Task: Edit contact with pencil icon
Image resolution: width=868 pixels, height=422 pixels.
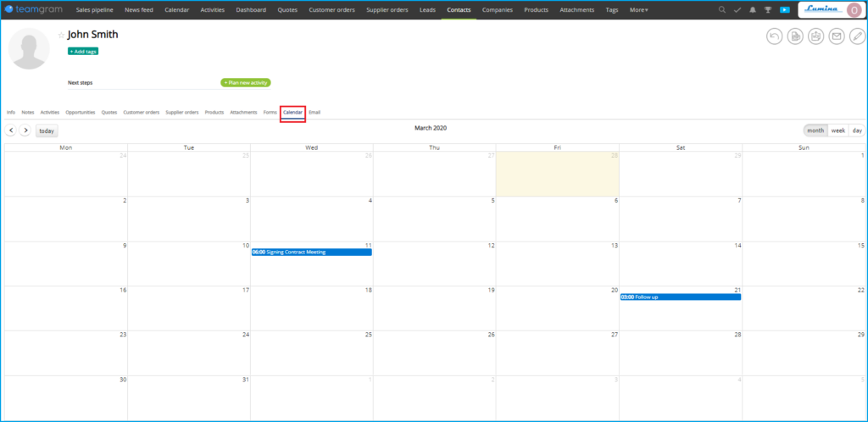Action: click(858, 36)
